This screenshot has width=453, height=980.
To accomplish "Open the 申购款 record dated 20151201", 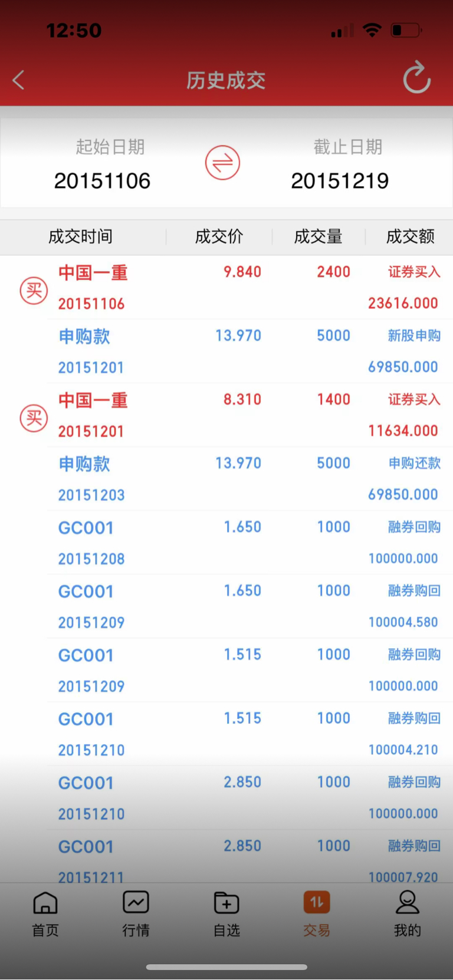I will click(x=248, y=351).
